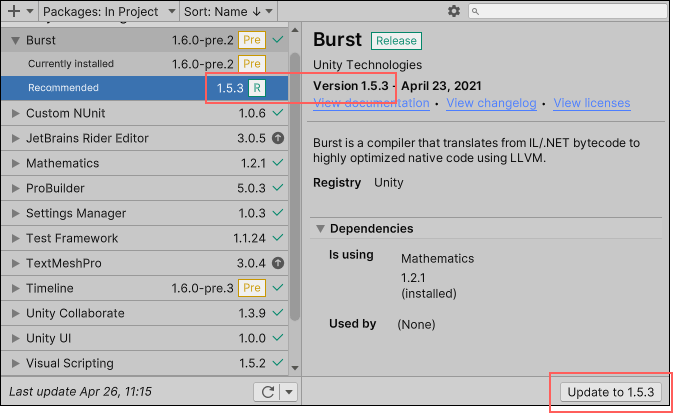Open package manager settings gear
The height and width of the screenshot is (414, 675).
pyautogui.click(x=454, y=11)
